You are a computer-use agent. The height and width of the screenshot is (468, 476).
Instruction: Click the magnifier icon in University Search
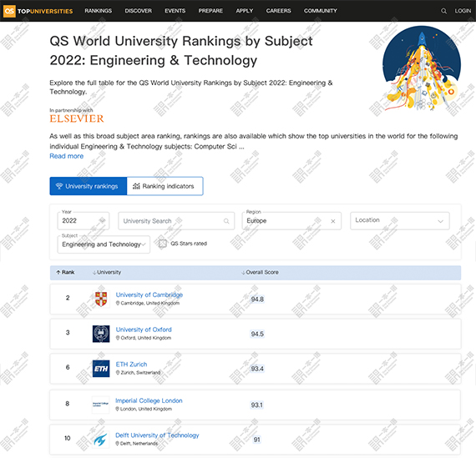click(226, 221)
